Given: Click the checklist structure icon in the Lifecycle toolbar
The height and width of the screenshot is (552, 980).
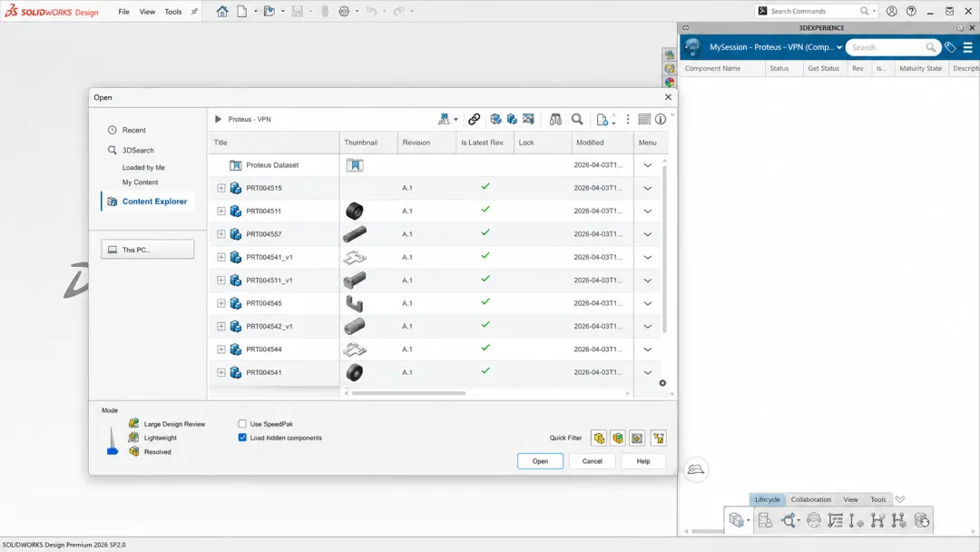Looking at the screenshot, I should click(x=835, y=520).
